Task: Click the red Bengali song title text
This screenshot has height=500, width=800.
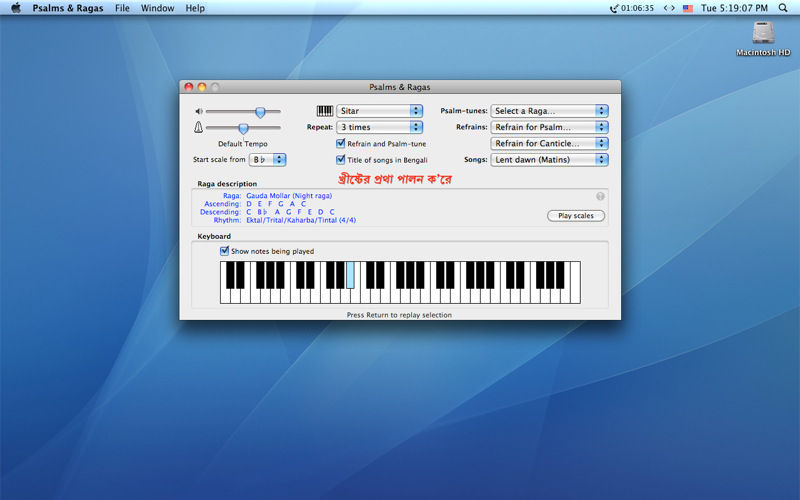Action: 394,179
